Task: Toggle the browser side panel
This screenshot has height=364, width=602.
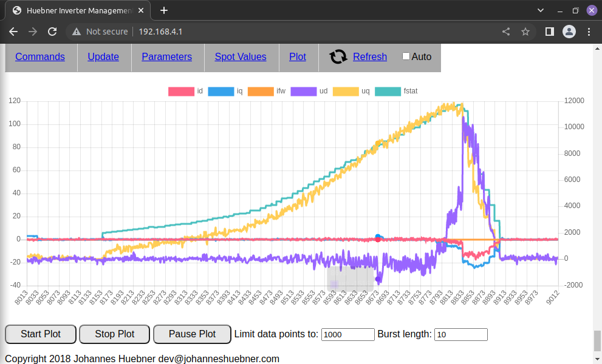Action: pyautogui.click(x=549, y=32)
